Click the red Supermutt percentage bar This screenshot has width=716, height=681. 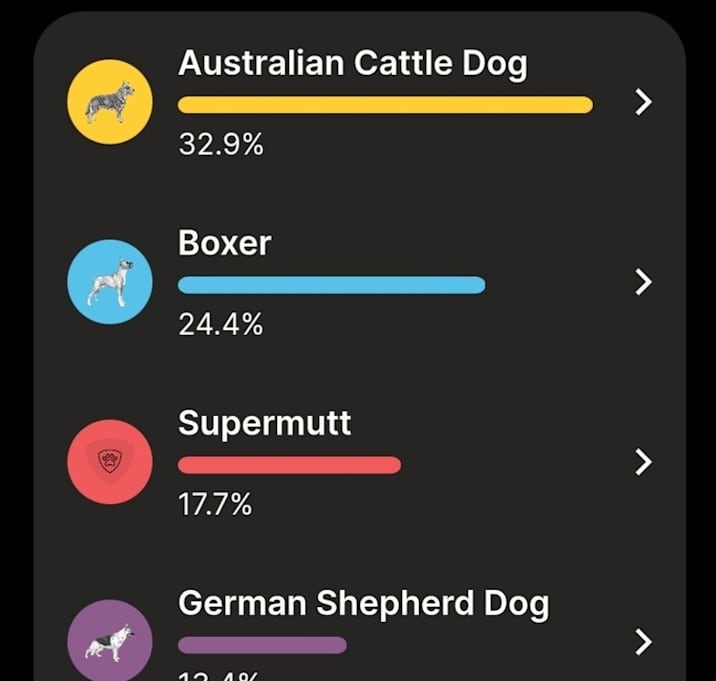(x=290, y=465)
